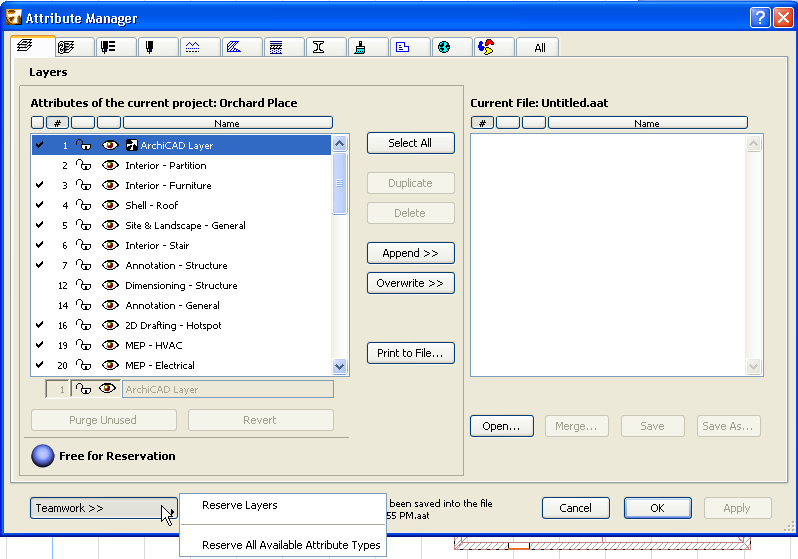798x559 pixels.
Task: Sort current file list by Name header
Action: (x=647, y=123)
